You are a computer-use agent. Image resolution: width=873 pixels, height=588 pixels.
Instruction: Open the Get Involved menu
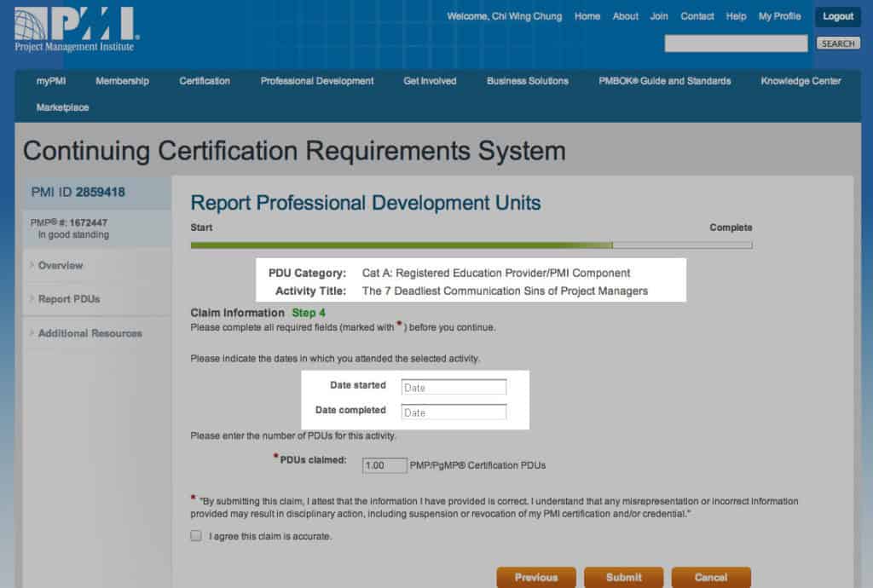click(430, 81)
